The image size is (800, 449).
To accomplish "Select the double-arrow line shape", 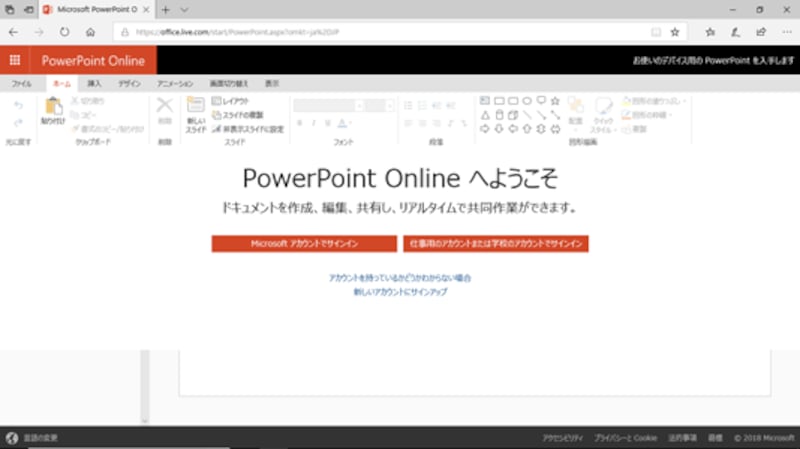I will pos(555,115).
